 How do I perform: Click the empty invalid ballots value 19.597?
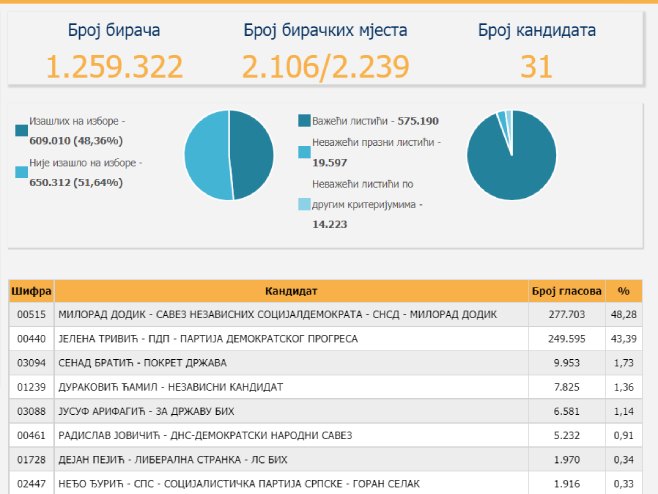(x=330, y=163)
